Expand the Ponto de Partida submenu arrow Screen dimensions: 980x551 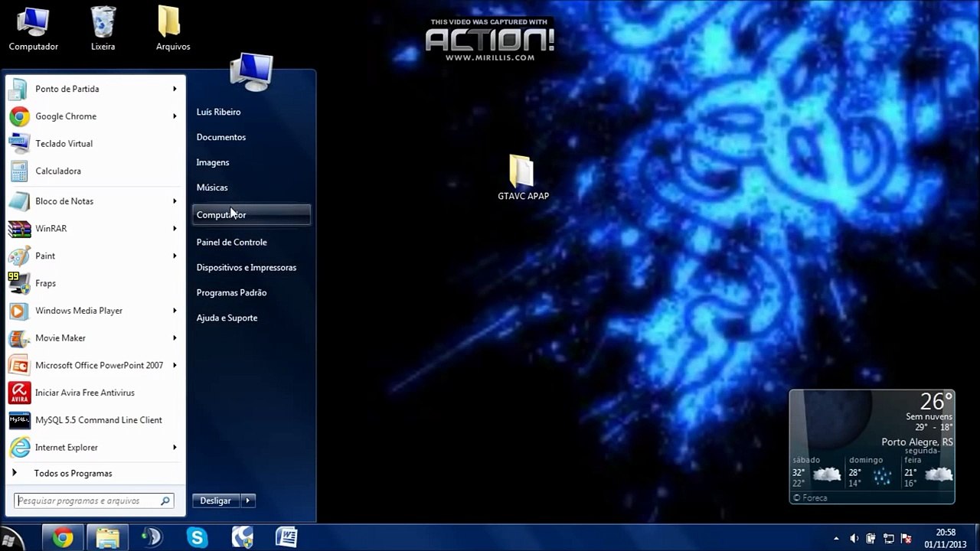pos(175,89)
